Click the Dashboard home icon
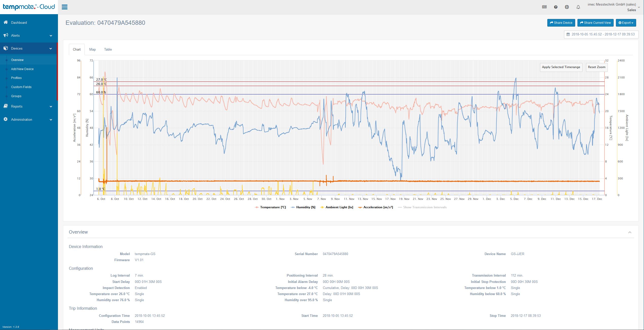The image size is (644, 330). tap(6, 23)
